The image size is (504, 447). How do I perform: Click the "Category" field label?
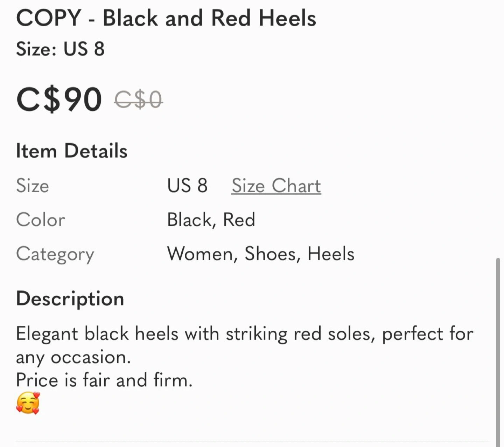coord(55,254)
